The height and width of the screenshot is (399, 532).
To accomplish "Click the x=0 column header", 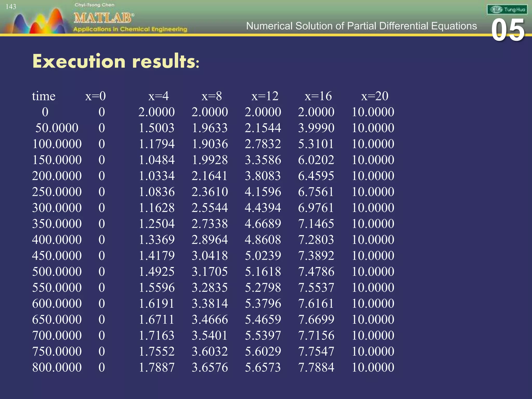I will (x=96, y=96).
